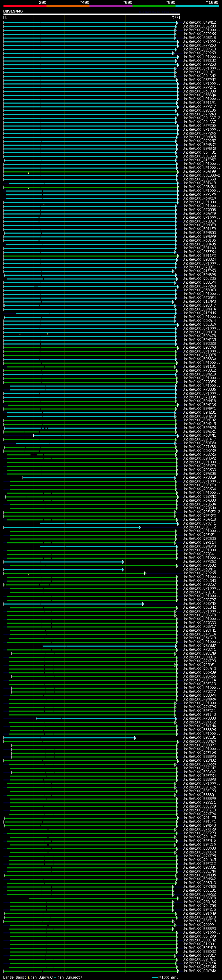
Task: Click the green ~80% identity legend segment
Action: [154, 6]
